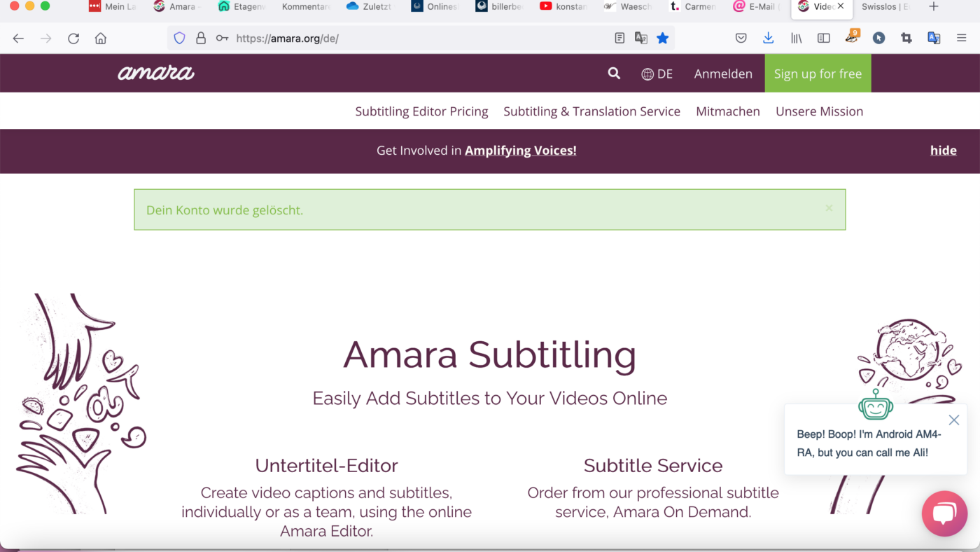Dismiss the Ali chatbot message
The height and width of the screenshot is (552, 980).
pos(953,420)
